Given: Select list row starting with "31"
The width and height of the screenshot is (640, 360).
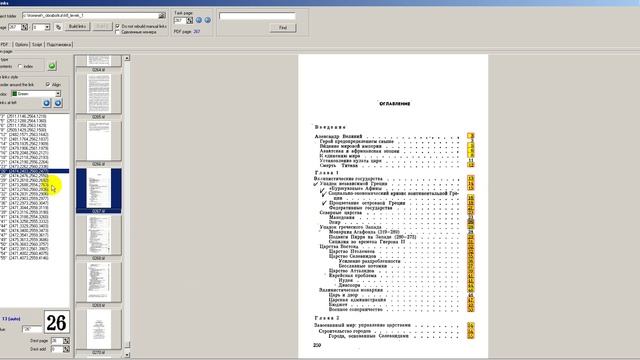Looking at the screenshot, I should coord(34,185).
